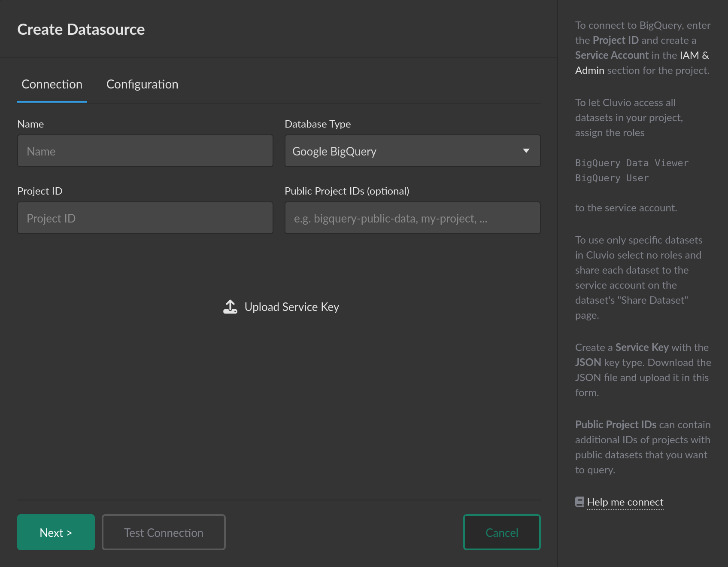This screenshot has width=728, height=567.
Task: Click the Test Connection button
Action: (x=164, y=532)
